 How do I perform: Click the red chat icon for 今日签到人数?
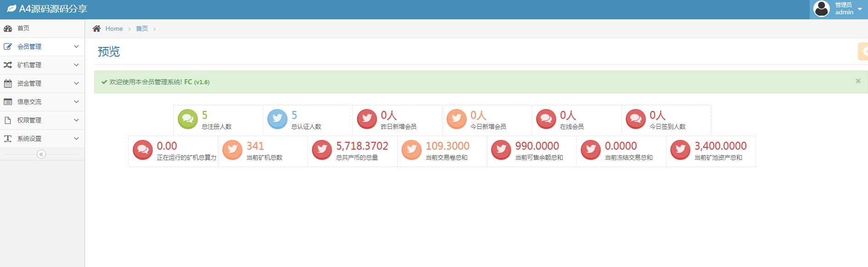pyautogui.click(x=635, y=119)
